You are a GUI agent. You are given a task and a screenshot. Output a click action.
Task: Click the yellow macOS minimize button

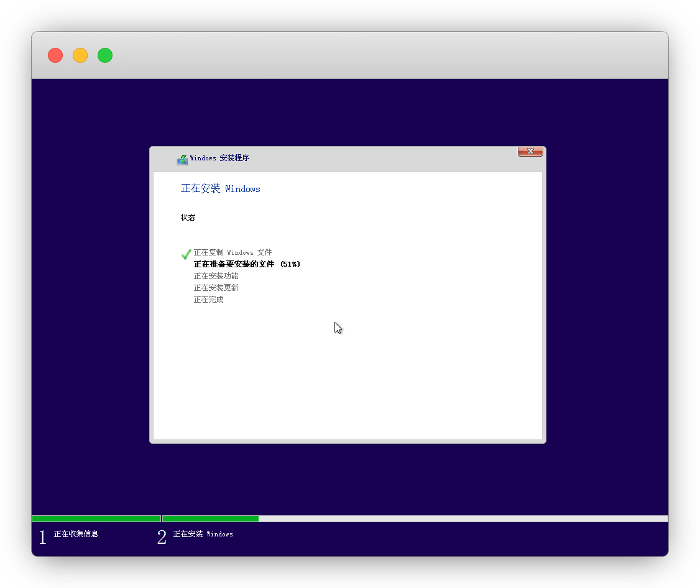(x=80, y=55)
